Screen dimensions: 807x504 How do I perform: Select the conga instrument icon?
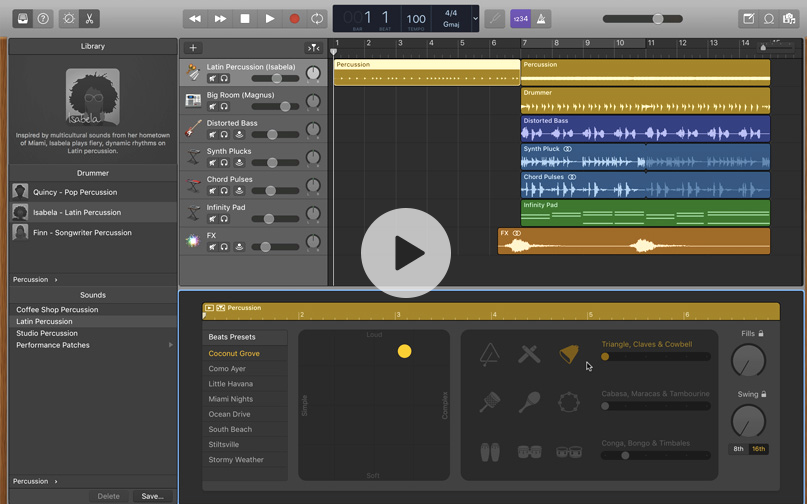[x=489, y=452]
